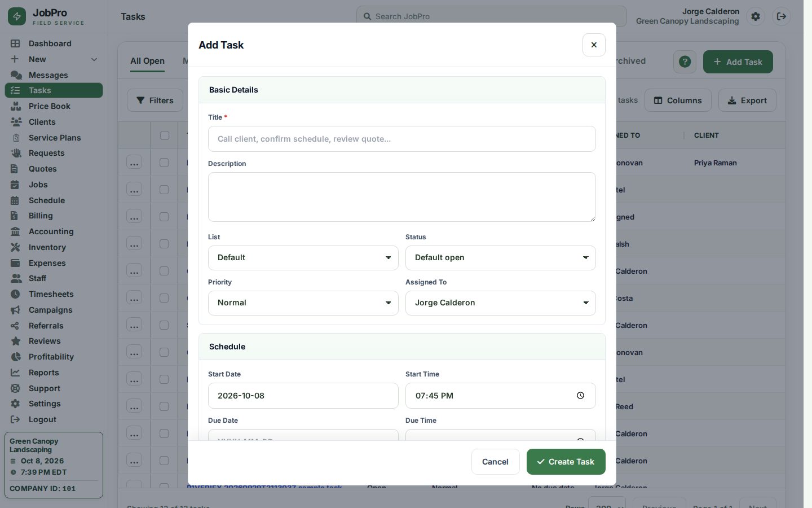Viewport: 812px width, 508px height.
Task: Click the clock icon in Start Time field
Action: point(580,396)
